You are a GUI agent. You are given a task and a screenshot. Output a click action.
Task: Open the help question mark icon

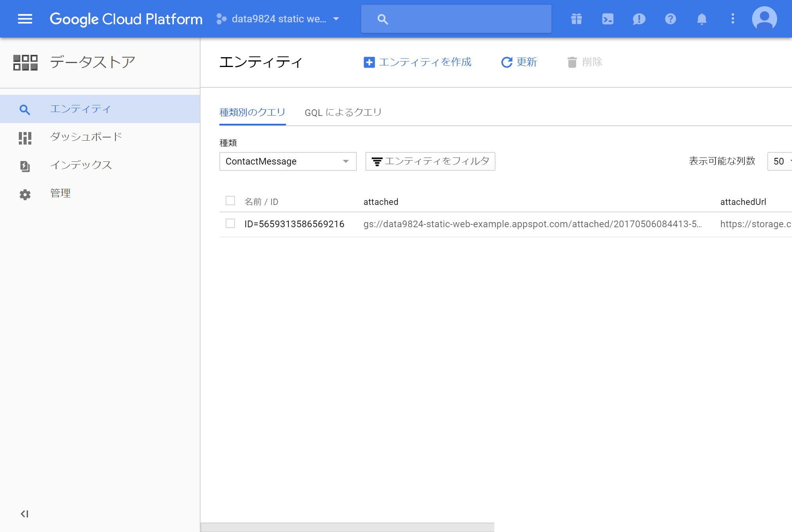coord(670,19)
